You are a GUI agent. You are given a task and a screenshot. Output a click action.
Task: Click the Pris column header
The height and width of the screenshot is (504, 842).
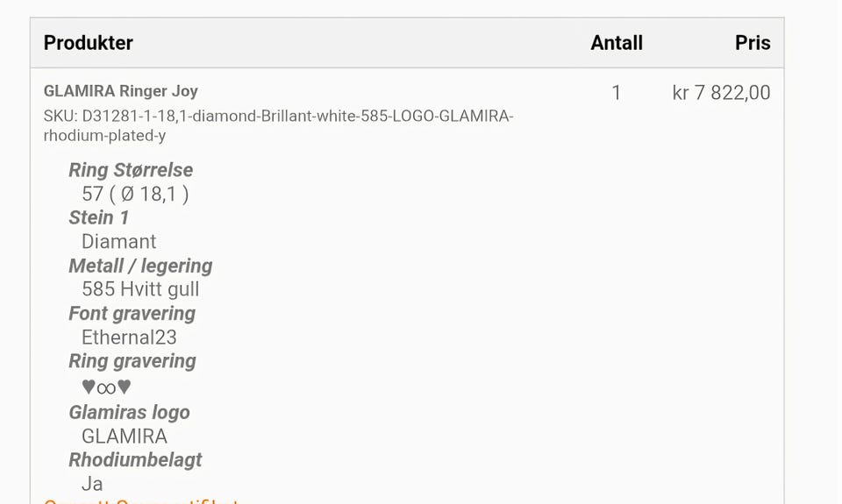click(x=753, y=43)
